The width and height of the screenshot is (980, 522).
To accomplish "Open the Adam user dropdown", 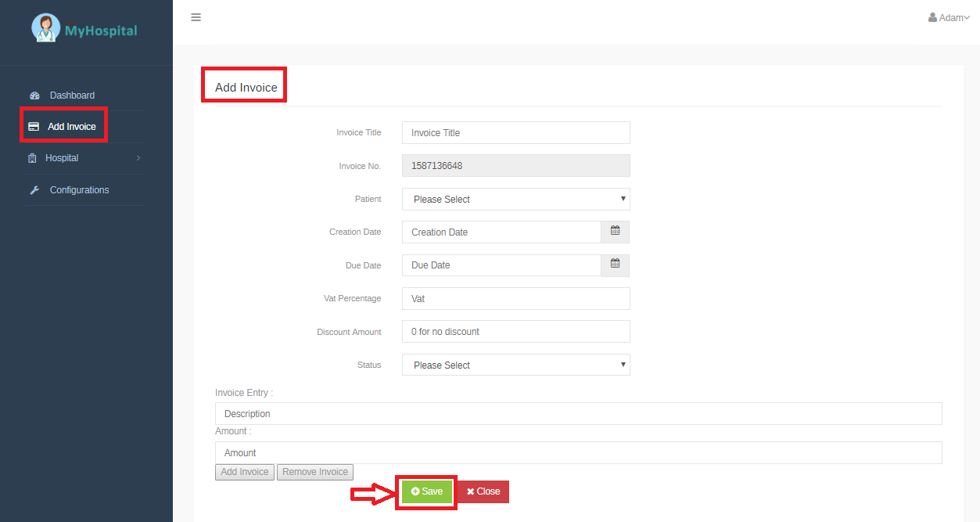I will (949, 17).
